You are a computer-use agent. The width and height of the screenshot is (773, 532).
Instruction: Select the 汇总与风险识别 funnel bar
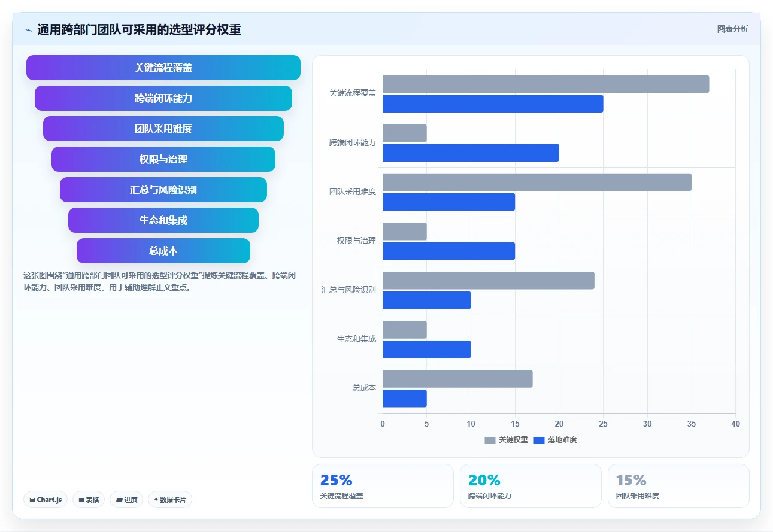click(163, 190)
